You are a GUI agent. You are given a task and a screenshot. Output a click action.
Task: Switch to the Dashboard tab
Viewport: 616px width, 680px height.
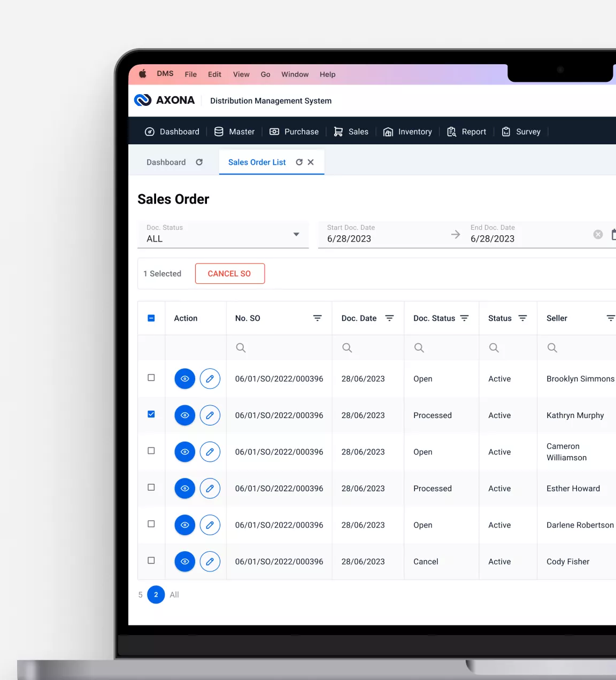click(166, 162)
